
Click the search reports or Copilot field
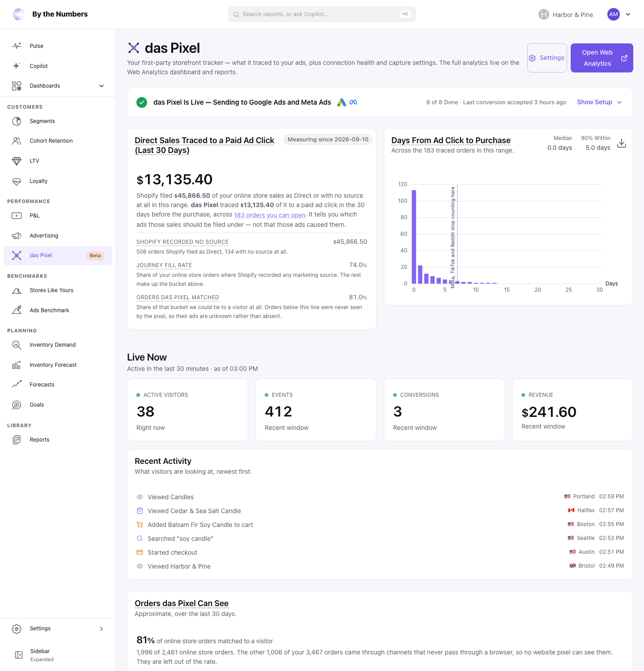[322, 14]
